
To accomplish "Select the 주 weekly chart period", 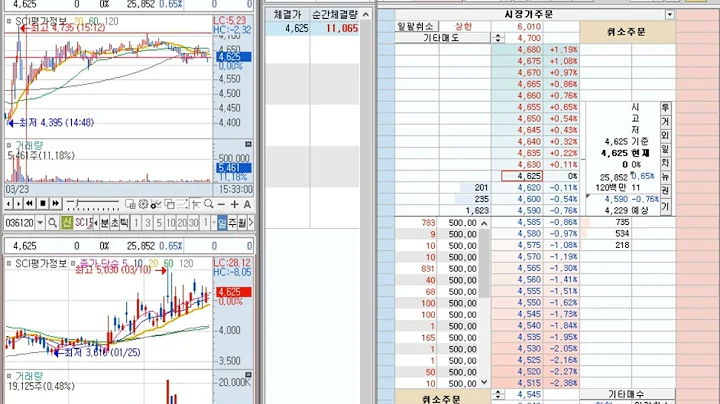I will point(232,223).
